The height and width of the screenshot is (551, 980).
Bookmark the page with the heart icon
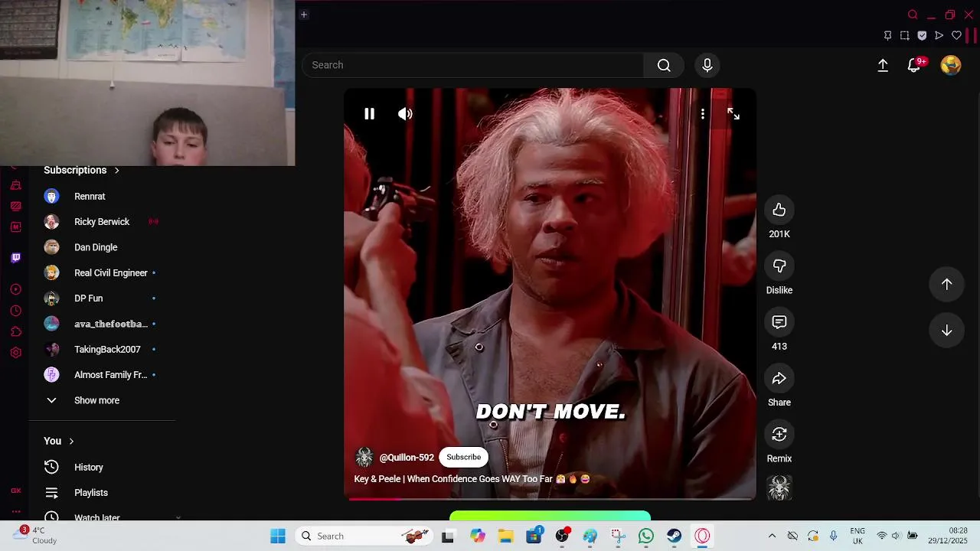[956, 35]
